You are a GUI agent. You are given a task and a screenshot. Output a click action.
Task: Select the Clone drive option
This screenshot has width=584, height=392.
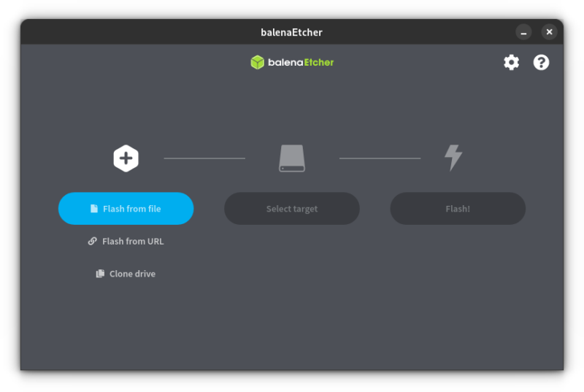[x=131, y=274]
